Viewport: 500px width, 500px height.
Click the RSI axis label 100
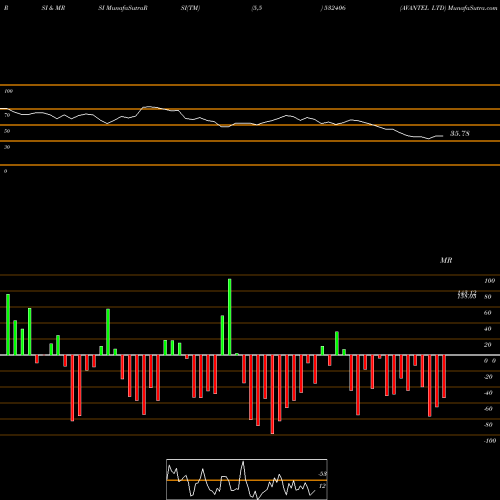8,91
